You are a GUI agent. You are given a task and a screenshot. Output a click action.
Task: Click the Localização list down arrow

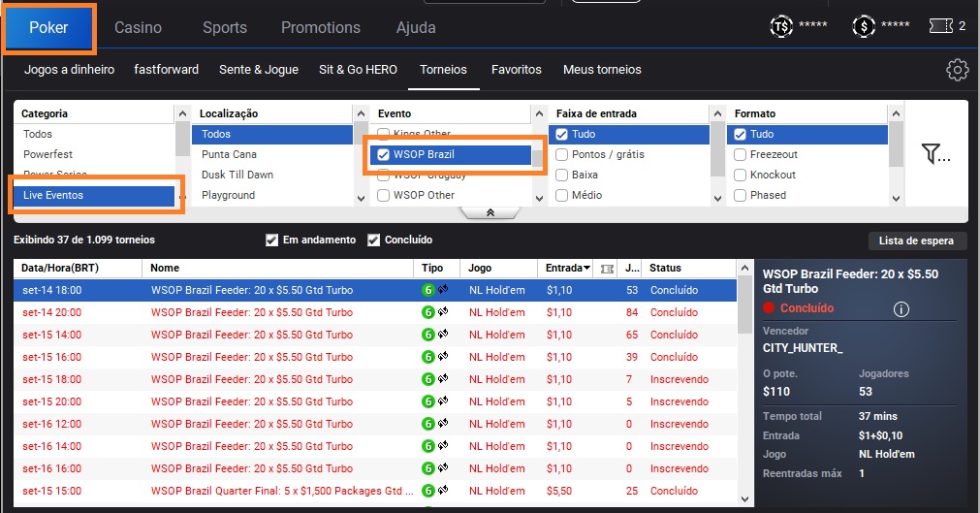361,199
